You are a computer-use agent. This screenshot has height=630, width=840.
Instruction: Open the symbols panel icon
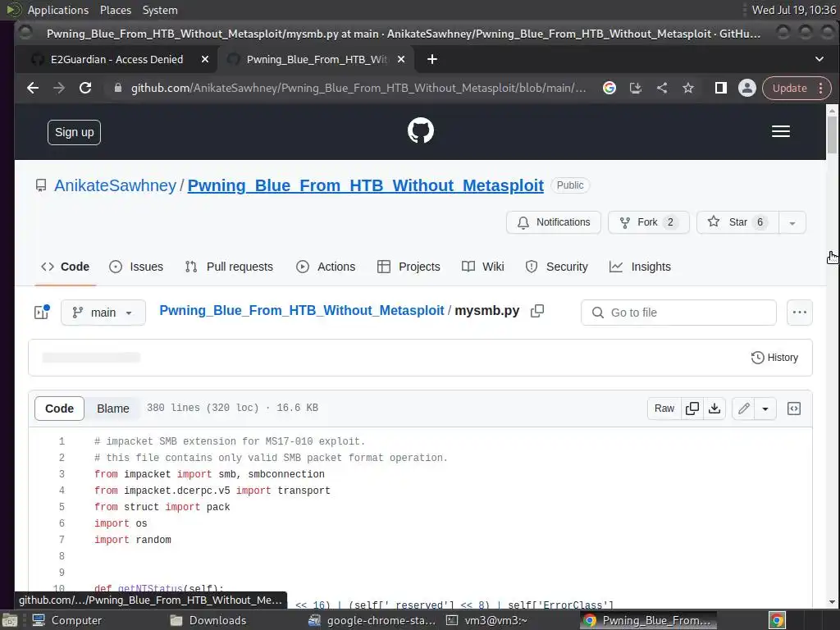click(794, 409)
